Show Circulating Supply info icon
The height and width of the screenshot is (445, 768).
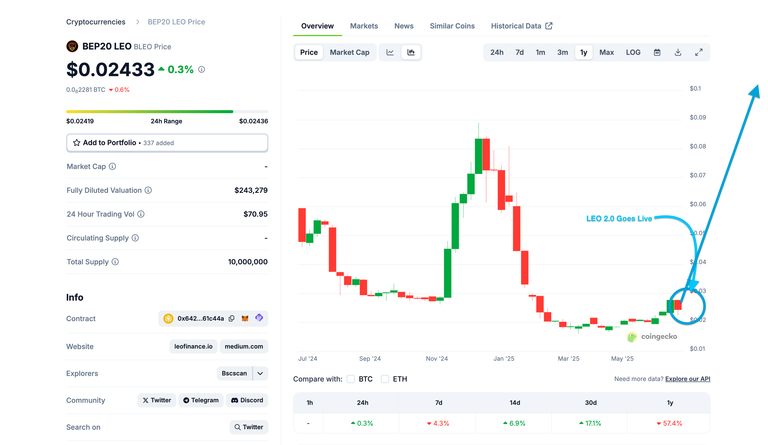pyautogui.click(x=135, y=238)
